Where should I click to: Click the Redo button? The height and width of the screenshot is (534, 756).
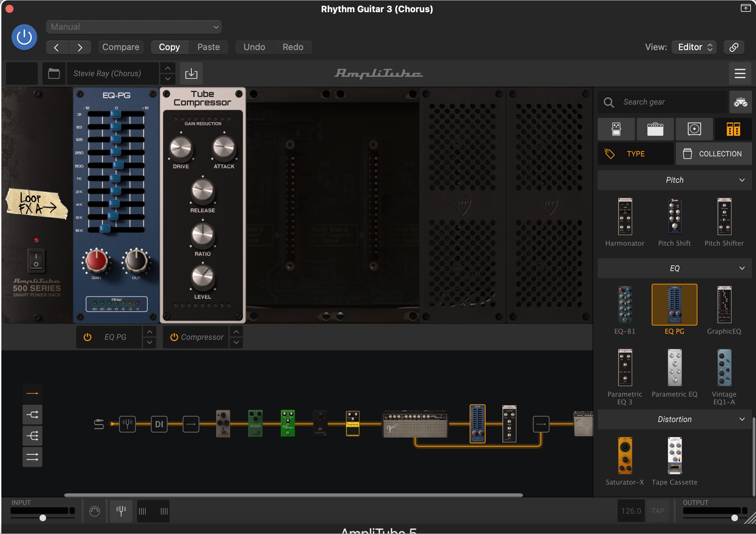[x=293, y=47]
